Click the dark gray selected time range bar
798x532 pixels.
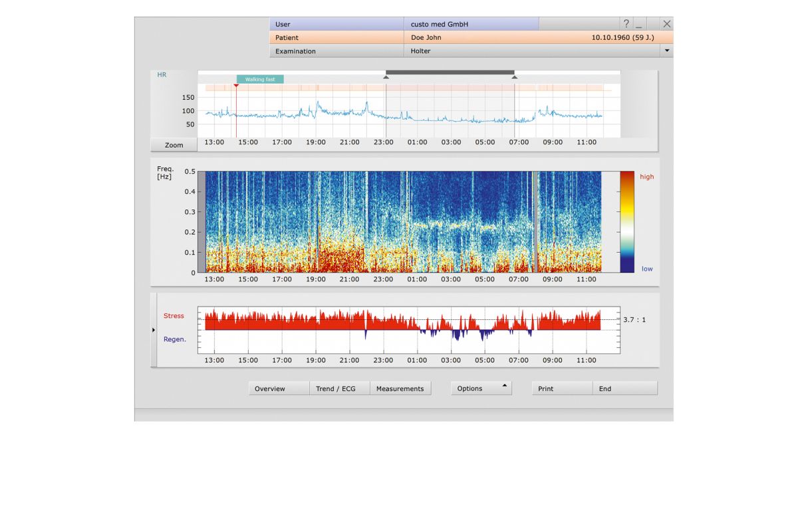[x=450, y=72]
